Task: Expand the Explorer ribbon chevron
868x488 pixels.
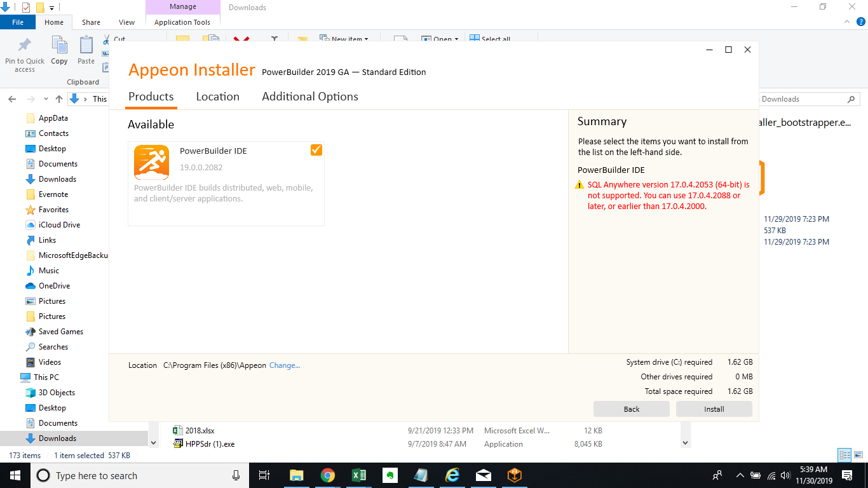Action: 846,22
